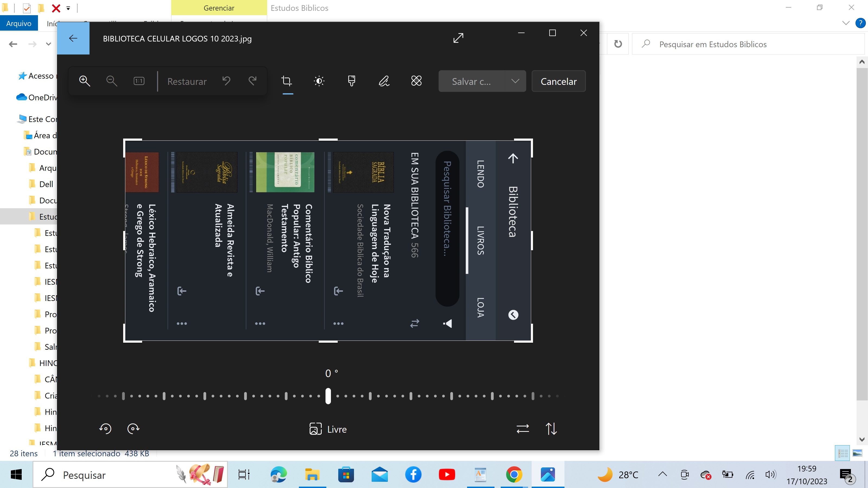The height and width of the screenshot is (488, 868).
Task: Switch to details view in File Explorer
Action: click(843, 453)
